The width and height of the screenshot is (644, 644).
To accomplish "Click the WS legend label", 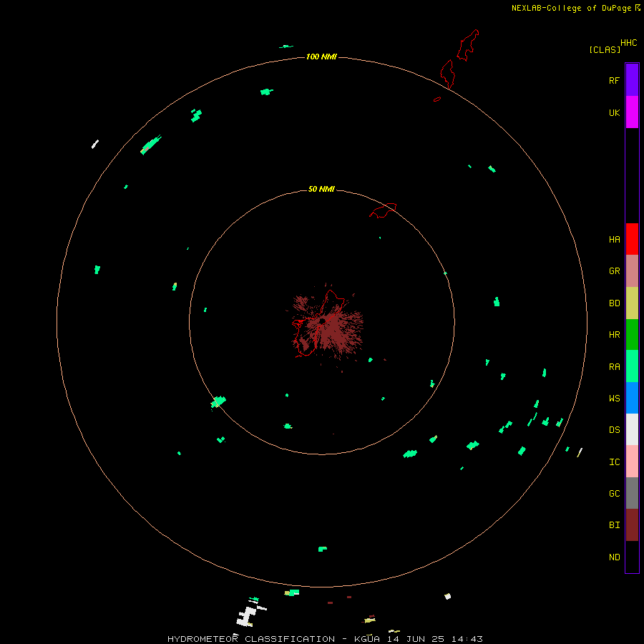I will pyautogui.click(x=614, y=399).
